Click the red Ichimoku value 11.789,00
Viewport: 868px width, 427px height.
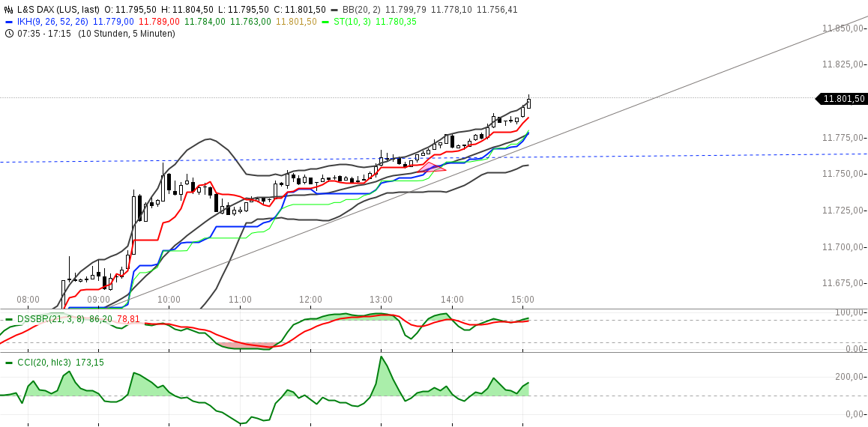pos(159,22)
